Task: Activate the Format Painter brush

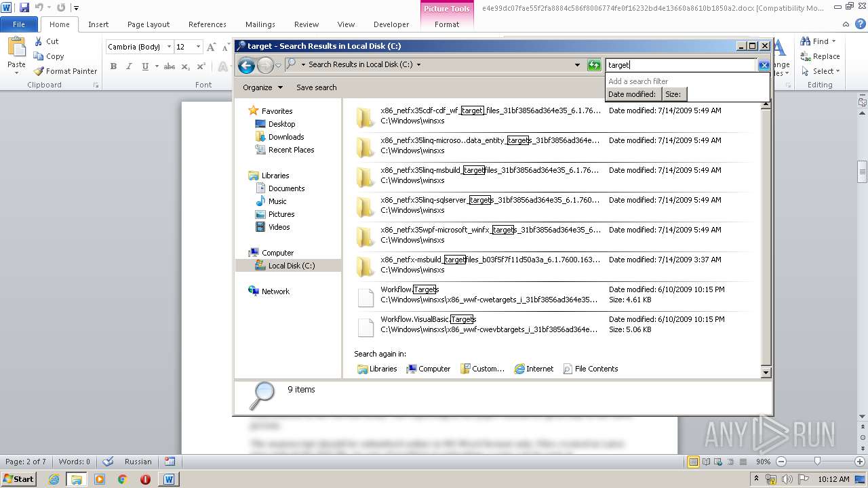Action: coord(39,71)
